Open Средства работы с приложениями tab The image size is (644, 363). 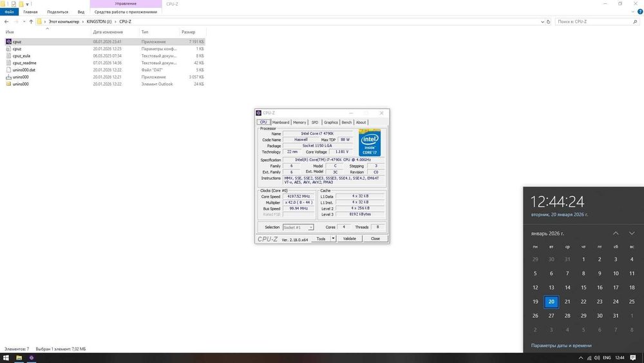[x=126, y=12]
